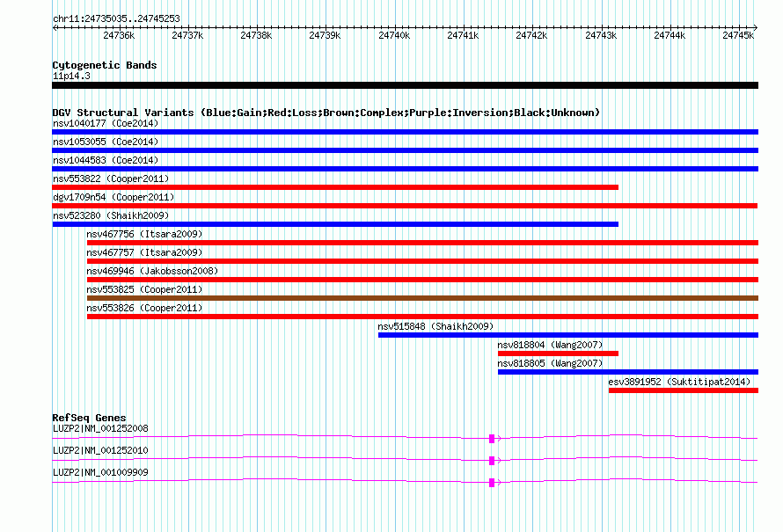The height and width of the screenshot is (532, 783).
Task: Open the nsv1053055 (Coe2014) variant label
Action: pyautogui.click(x=106, y=142)
